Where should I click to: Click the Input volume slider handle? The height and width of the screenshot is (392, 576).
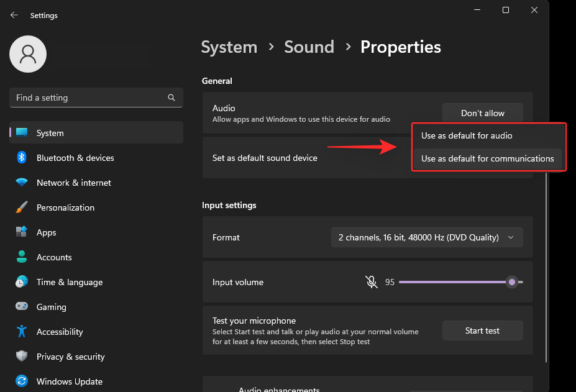(512, 282)
